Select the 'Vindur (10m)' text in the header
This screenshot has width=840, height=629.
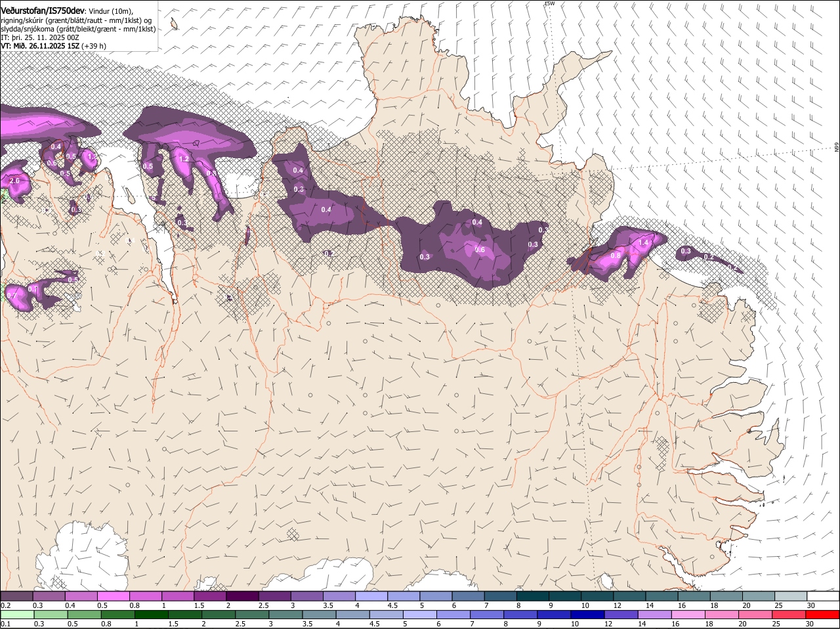110,11
